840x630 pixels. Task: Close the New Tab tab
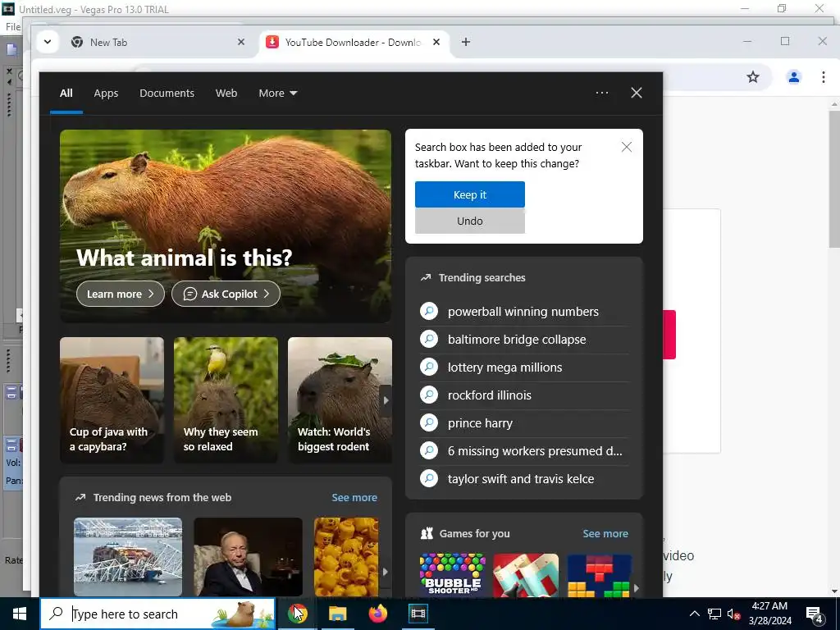(241, 42)
